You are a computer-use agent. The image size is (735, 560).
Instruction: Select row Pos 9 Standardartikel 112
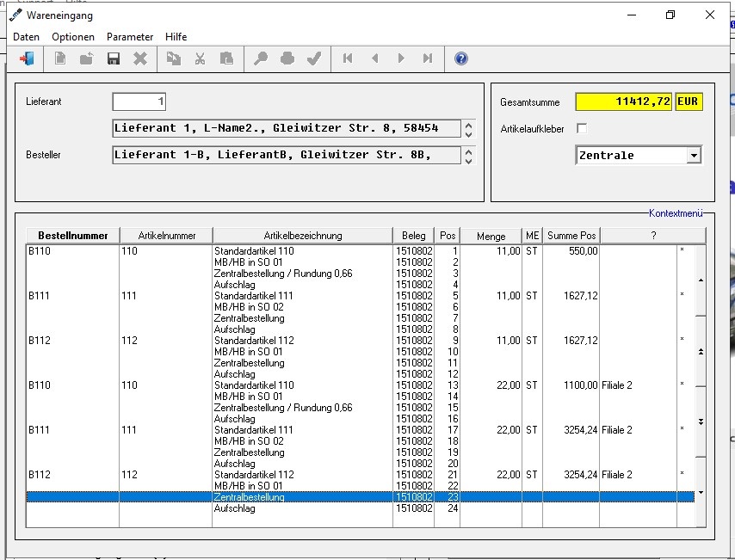tap(360, 341)
